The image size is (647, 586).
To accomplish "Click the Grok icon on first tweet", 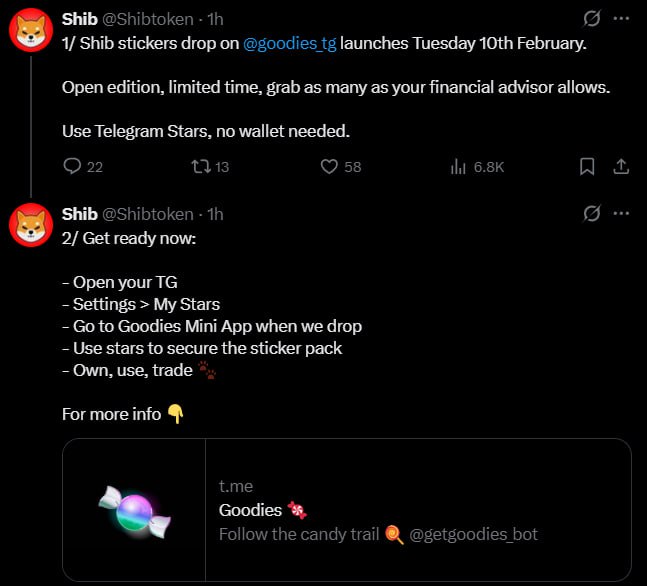I will pyautogui.click(x=591, y=19).
